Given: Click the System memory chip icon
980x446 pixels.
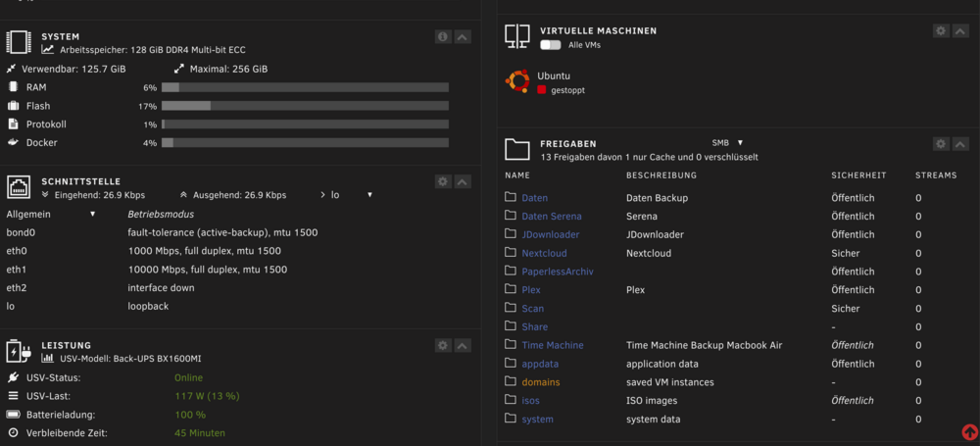Looking at the screenshot, I should click(x=19, y=42).
